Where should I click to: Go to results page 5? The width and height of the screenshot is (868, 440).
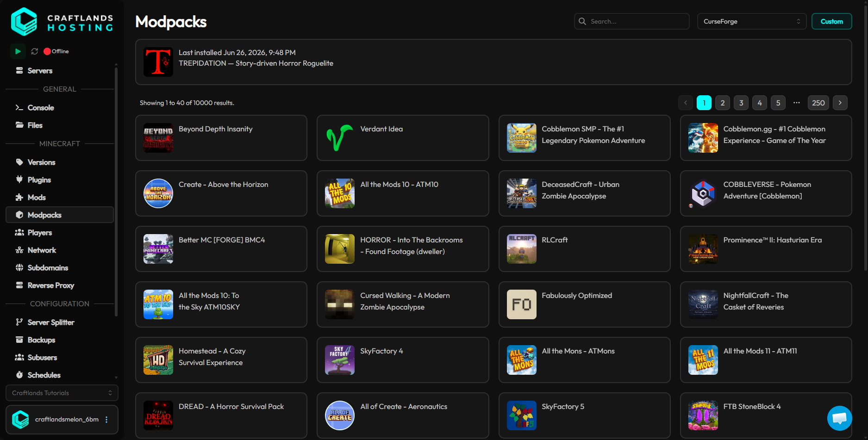778,103
